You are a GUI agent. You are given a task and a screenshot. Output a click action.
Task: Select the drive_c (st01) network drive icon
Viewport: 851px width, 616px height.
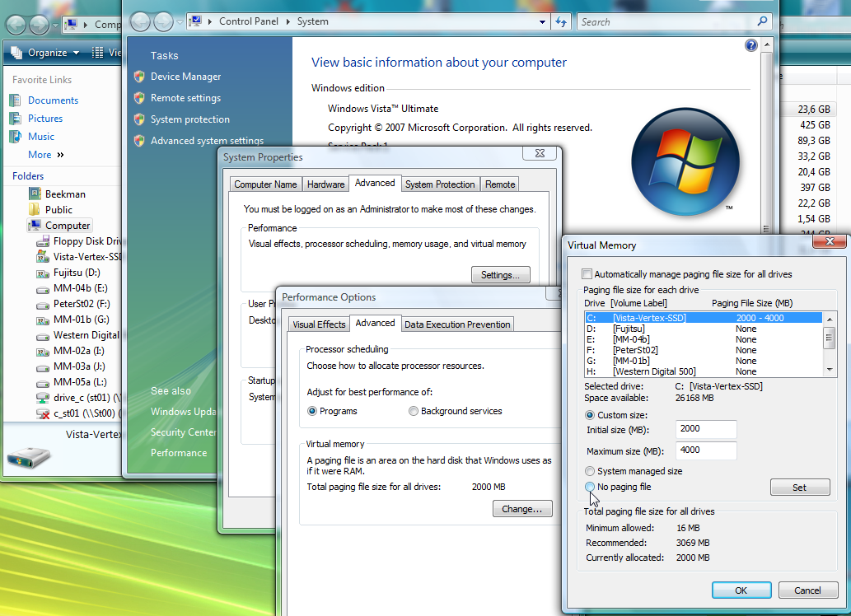coord(43,398)
